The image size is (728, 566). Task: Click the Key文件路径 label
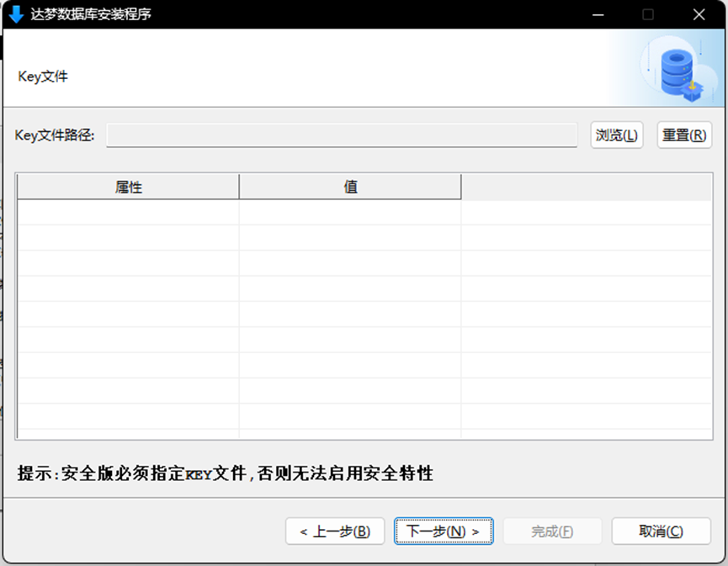55,135
